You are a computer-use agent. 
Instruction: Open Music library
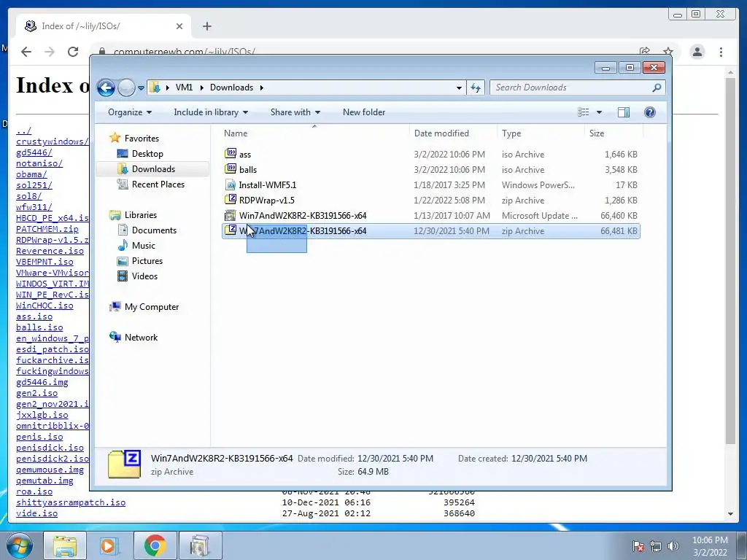(143, 246)
